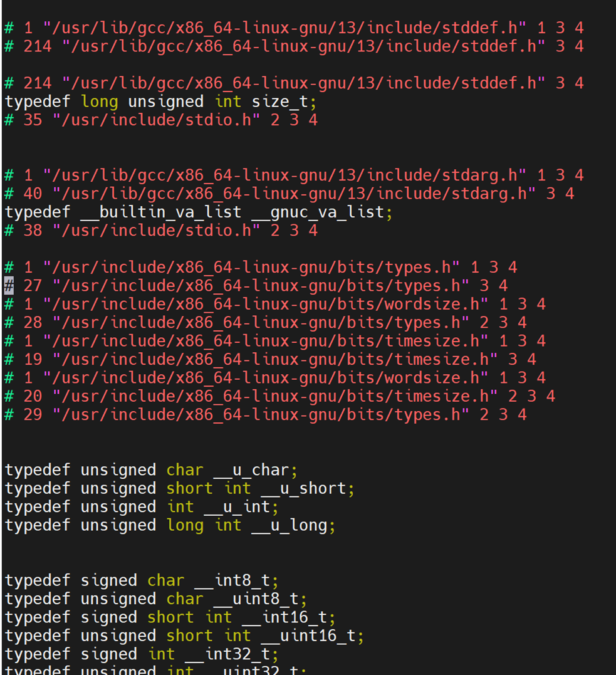Click the stdio.h path on line marker 38
The image size is (616, 675).
point(156,231)
